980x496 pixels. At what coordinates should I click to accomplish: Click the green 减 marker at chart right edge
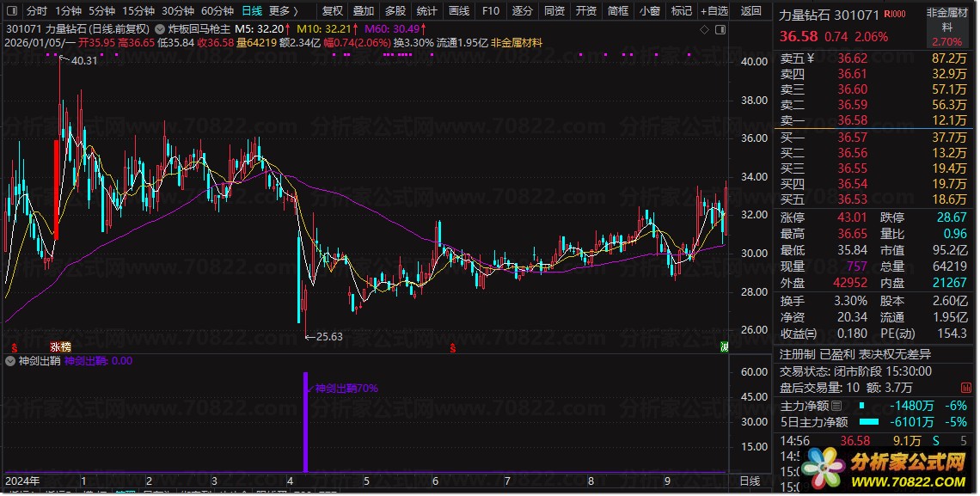click(x=724, y=346)
